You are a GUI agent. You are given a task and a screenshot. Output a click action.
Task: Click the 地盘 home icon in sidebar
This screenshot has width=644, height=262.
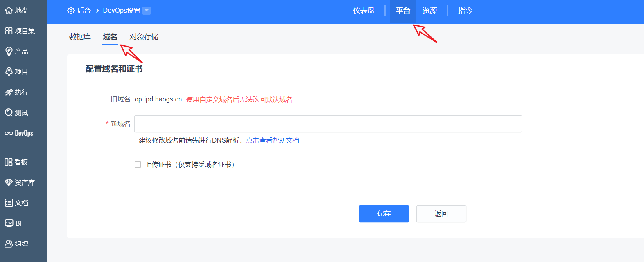pyautogui.click(x=9, y=11)
